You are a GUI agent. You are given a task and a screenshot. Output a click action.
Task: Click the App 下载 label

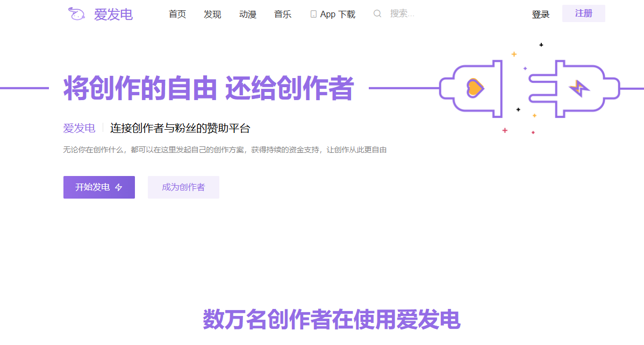[338, 14]
